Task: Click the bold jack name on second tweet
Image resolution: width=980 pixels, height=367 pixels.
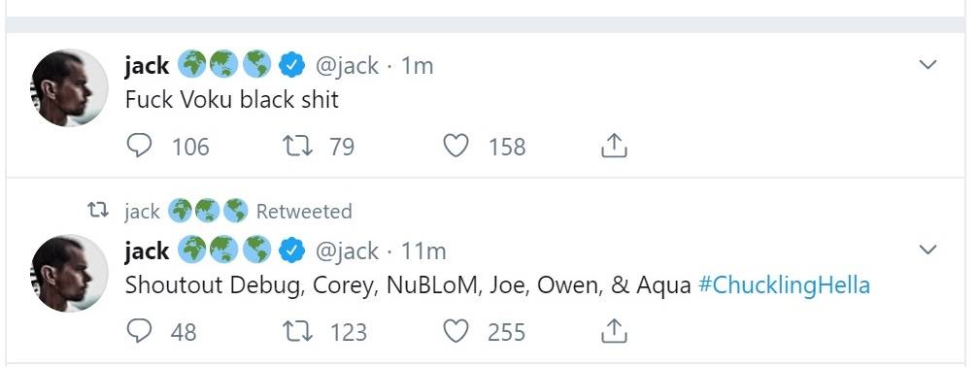Action: click(x=147, y=251)
